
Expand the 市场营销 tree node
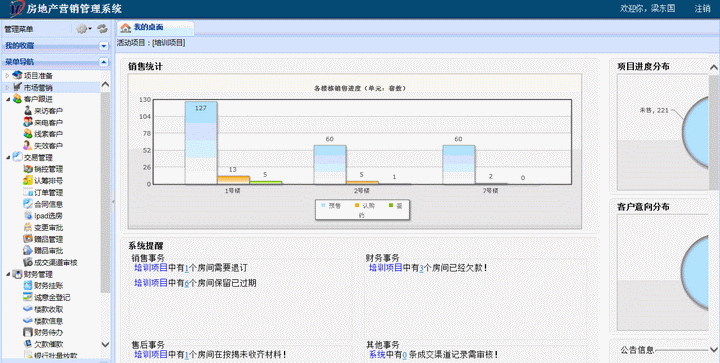[x=7, y=87]
